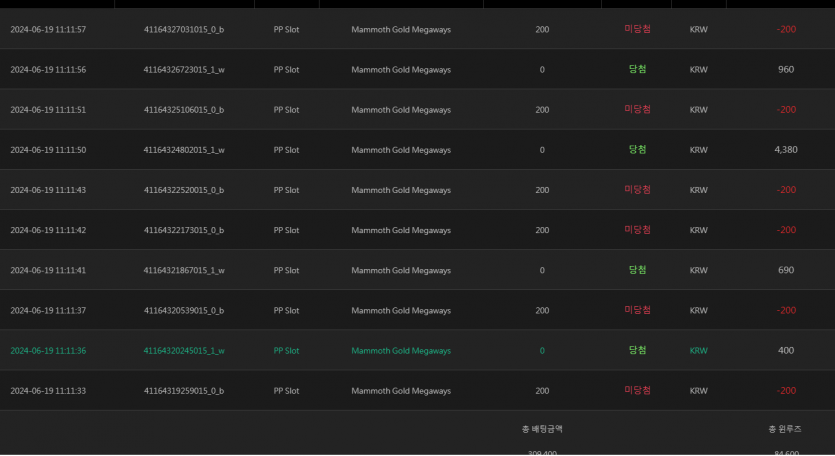Click transaction ID 41164327031015_0_b
The image size is (835, 456).
click(184, 30)
